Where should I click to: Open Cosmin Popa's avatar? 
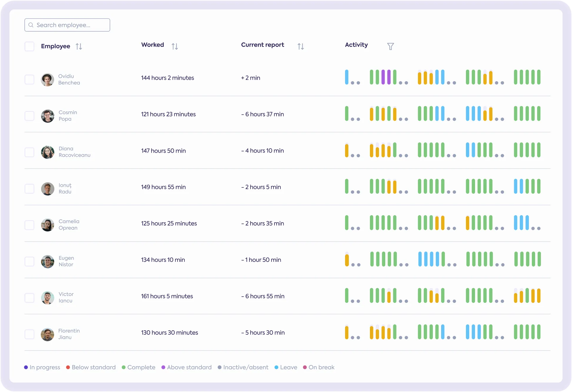point(47,116)
